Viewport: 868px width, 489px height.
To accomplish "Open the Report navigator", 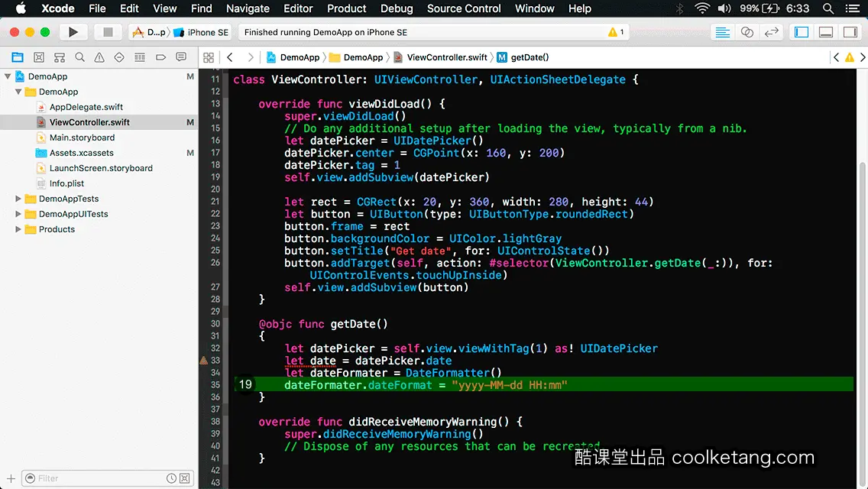I will (181, 57).
